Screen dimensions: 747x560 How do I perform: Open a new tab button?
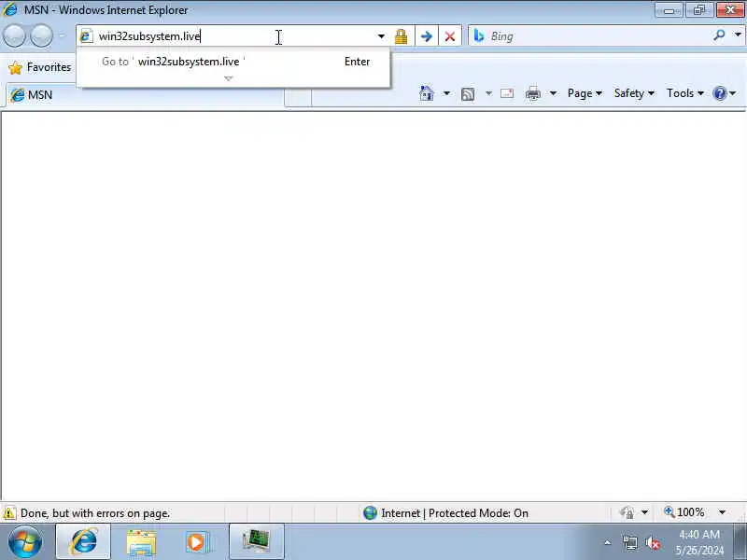click(298, 97)
